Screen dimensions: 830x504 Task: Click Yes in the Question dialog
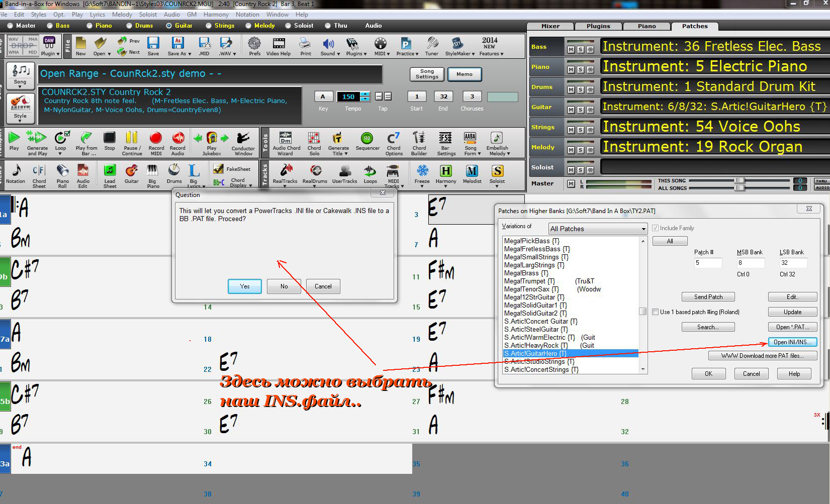click(244, 286)
